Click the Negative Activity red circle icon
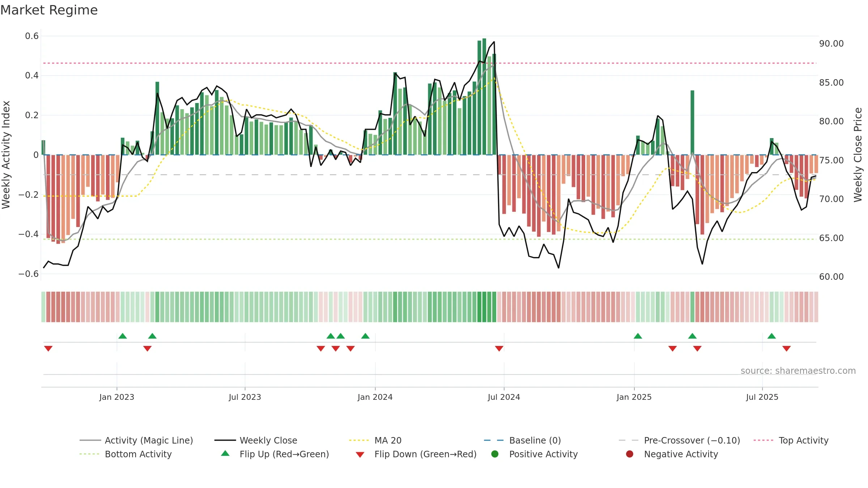 (630, 454)
